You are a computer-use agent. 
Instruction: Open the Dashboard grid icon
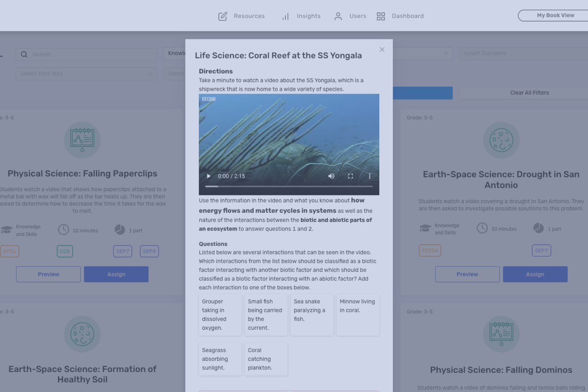381,16
